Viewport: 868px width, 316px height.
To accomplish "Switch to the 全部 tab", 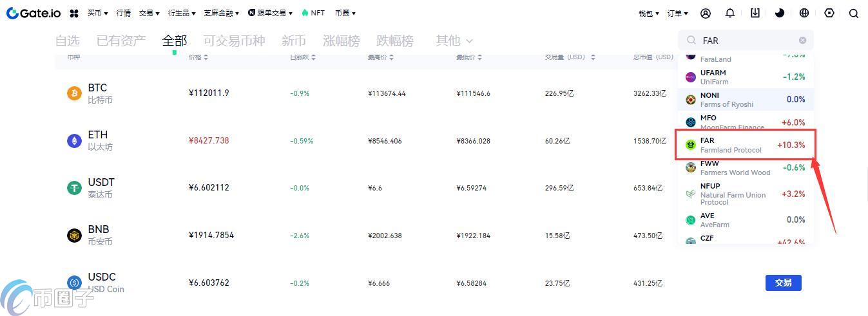I will coord(175,41).
